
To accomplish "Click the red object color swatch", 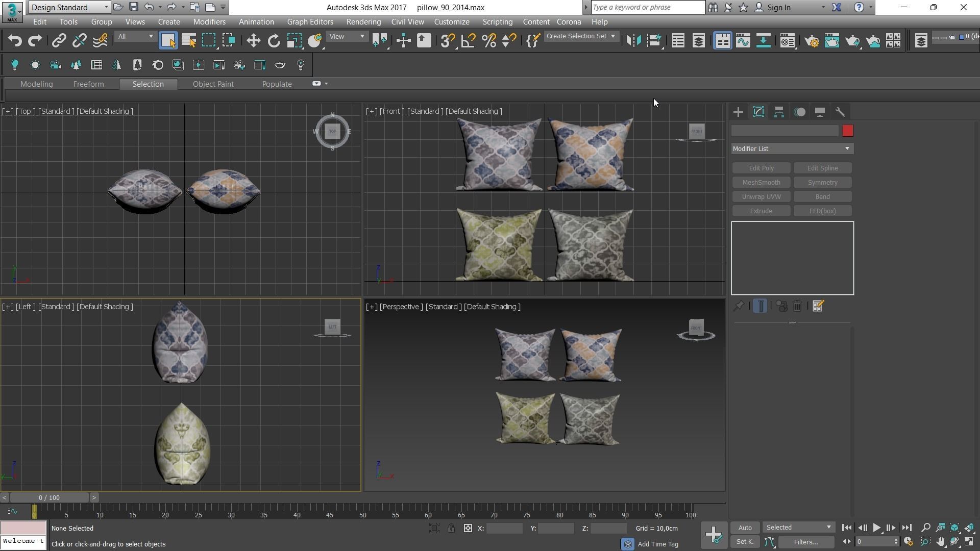I will point(847,131).
